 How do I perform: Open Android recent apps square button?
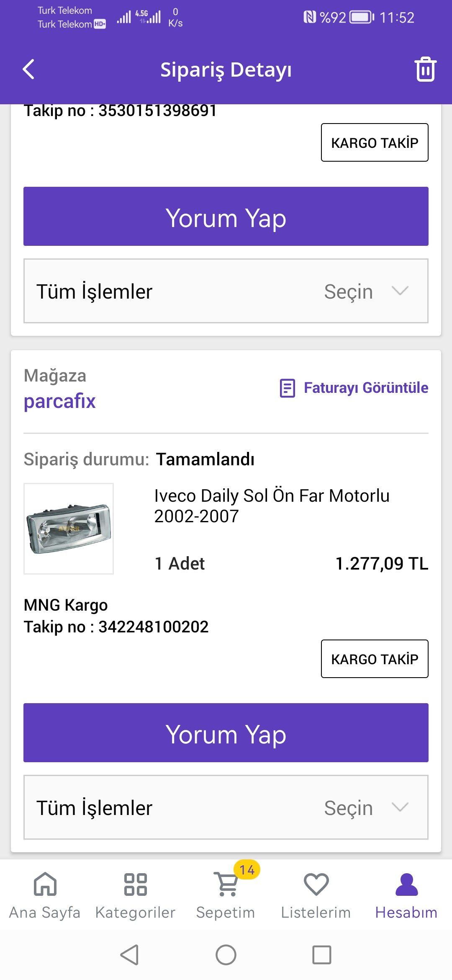321,955
